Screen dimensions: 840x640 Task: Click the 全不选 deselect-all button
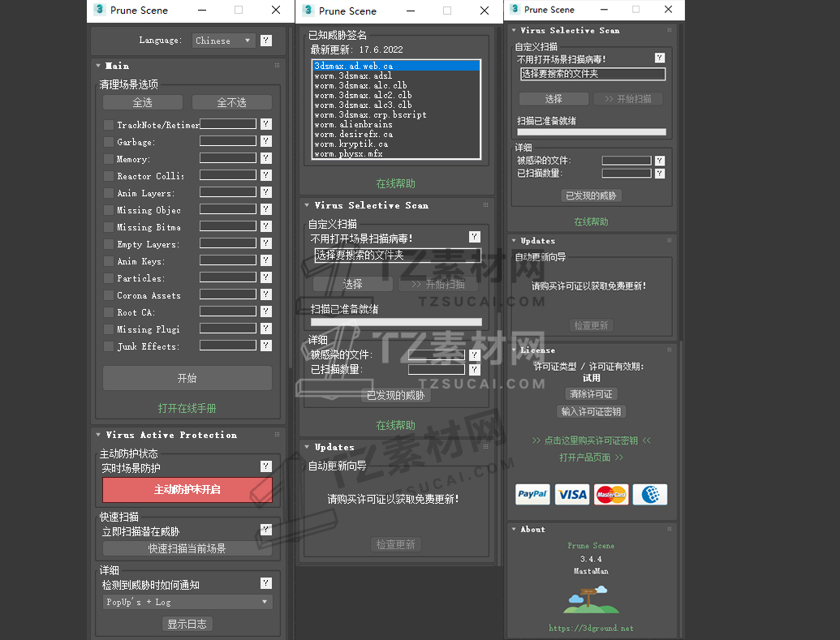coord(232,102)
